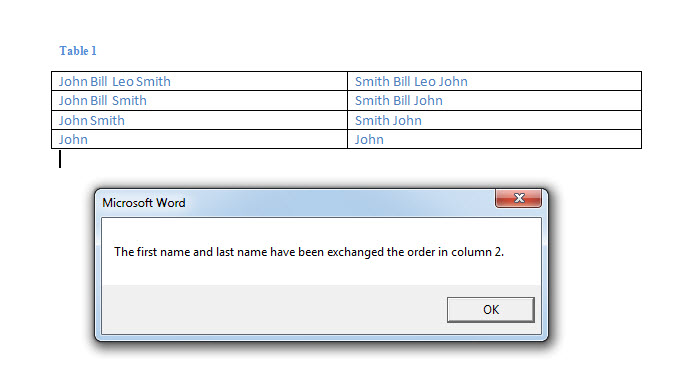This screenshot has width=693, height=374.
Task: Click the John cell in column two
Action: [x=495, y=139]
